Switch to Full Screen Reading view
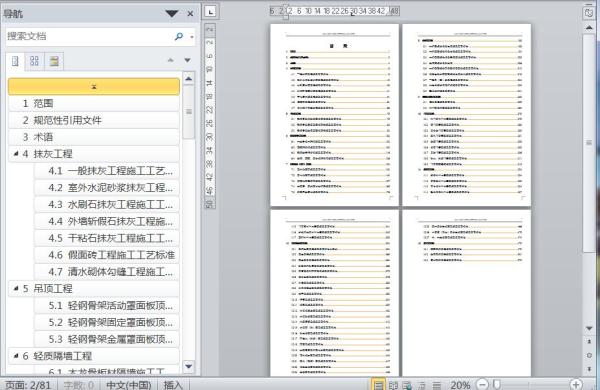Image resolution: width=600 pixels, height=390 pixels. click(393, 385)
